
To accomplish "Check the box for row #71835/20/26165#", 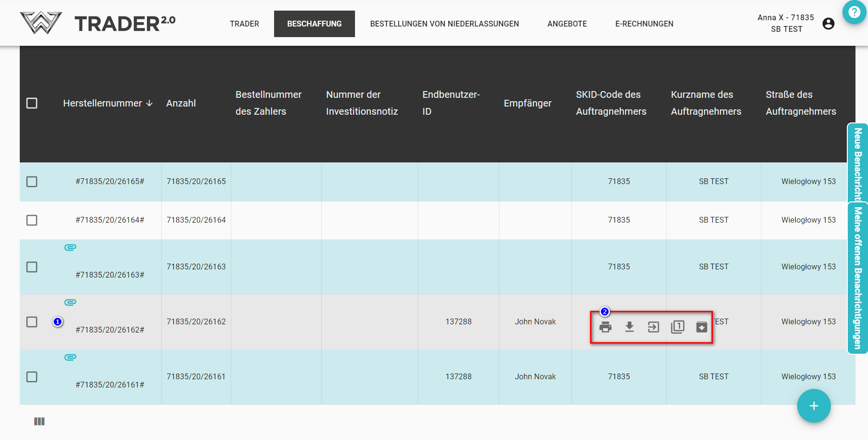I will pyautogui.click(x=32, y=182).
